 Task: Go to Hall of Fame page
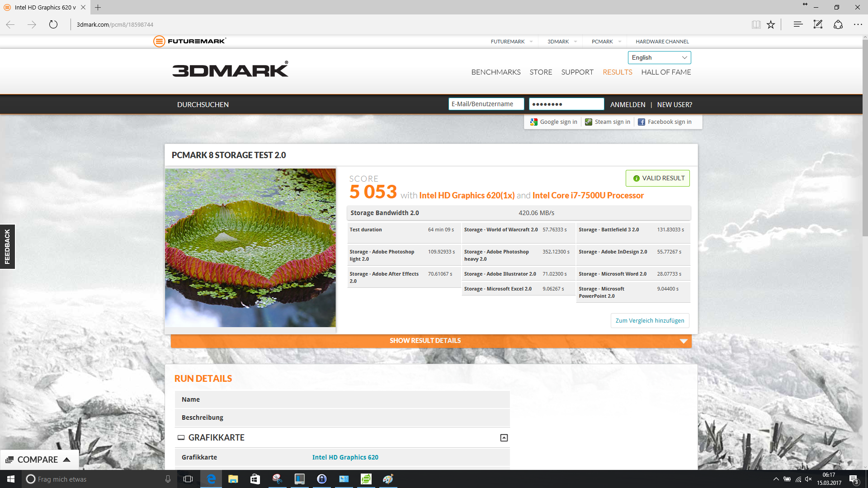pyautogui.click(x=665, y=72)
